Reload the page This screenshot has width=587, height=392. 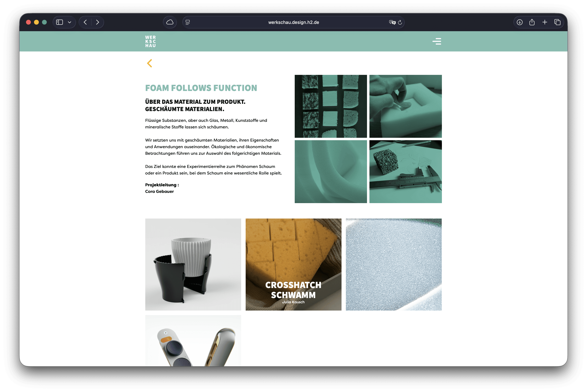[x=400, y=22]
